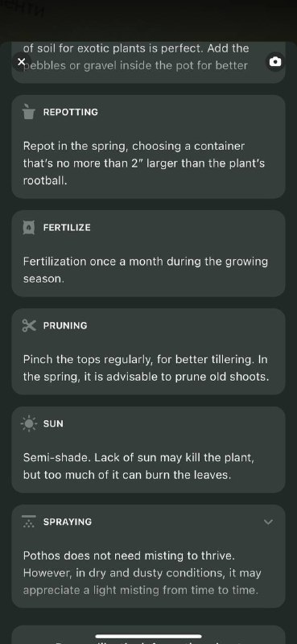
Task: Tap the Pruning scissors icon
Action: click(x=29, y=326)
